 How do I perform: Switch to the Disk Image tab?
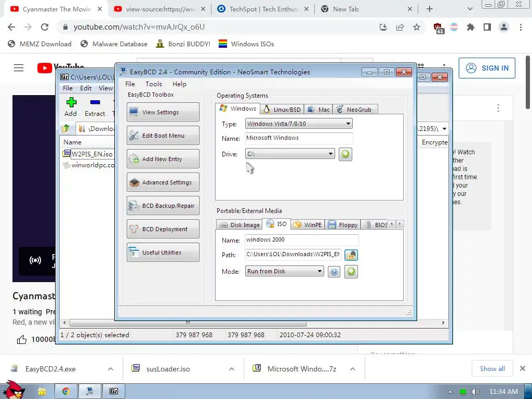(x=239, y=224)
